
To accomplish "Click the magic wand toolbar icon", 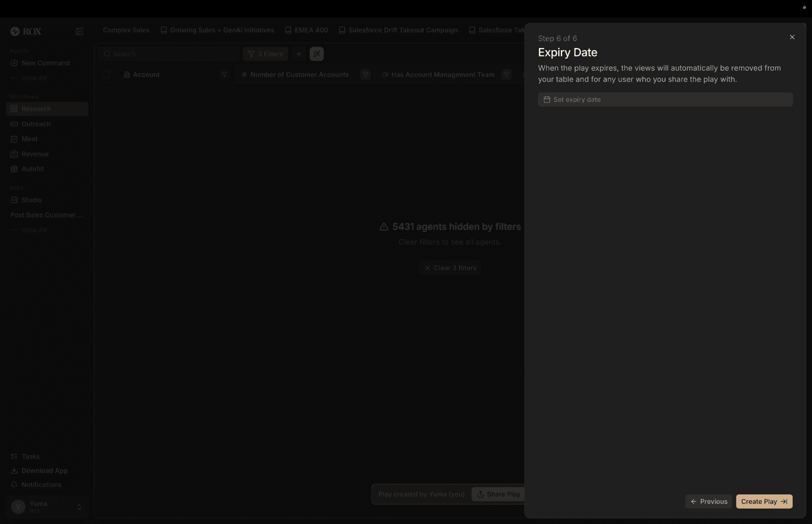I will coord(317,53).
